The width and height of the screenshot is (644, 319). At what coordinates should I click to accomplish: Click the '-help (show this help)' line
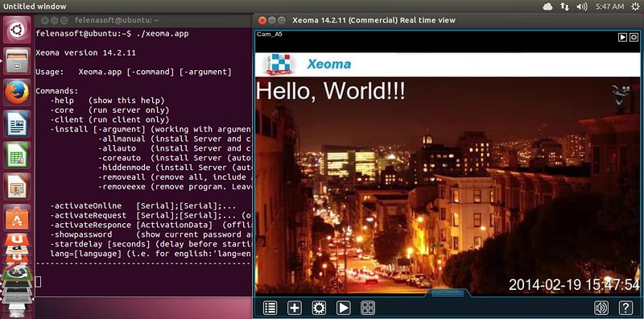(x=108, y=101)
